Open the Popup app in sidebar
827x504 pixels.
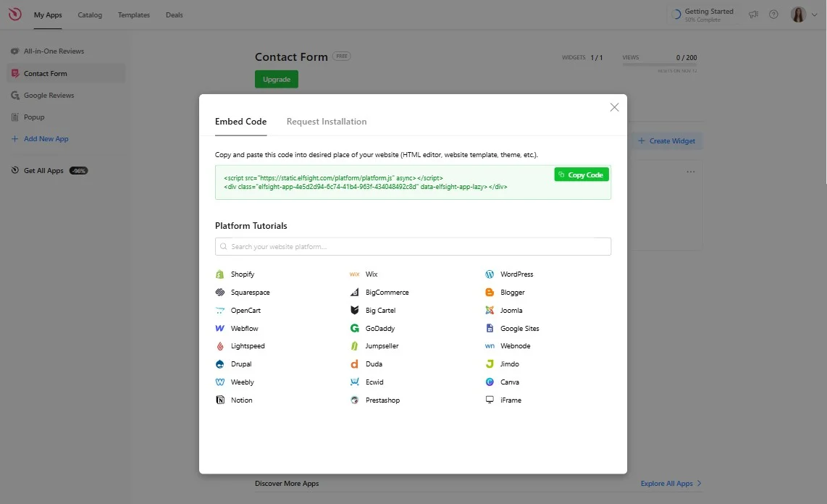click(x=33, y=117)
